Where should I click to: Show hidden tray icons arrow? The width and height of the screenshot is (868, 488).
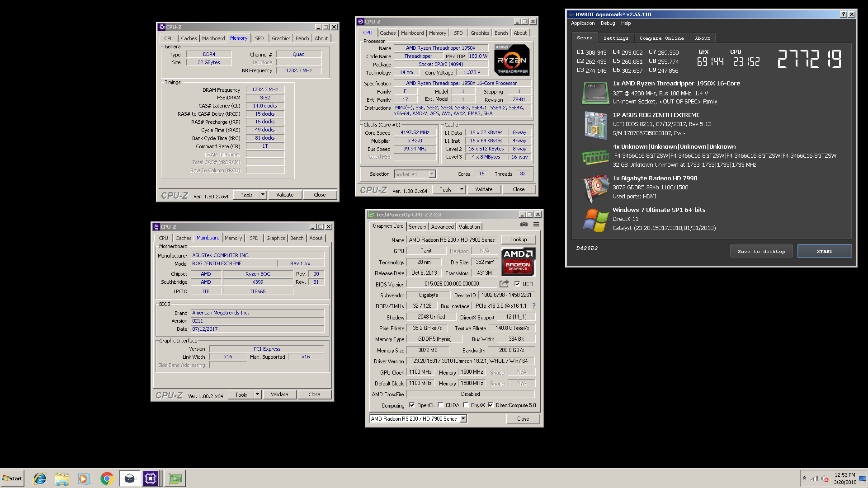804,478
